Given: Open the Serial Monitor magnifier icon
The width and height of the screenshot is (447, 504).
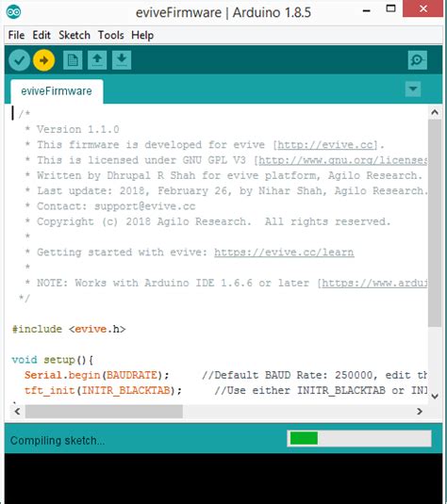Looking at the screenshot, I should click(x=418, y=60).
